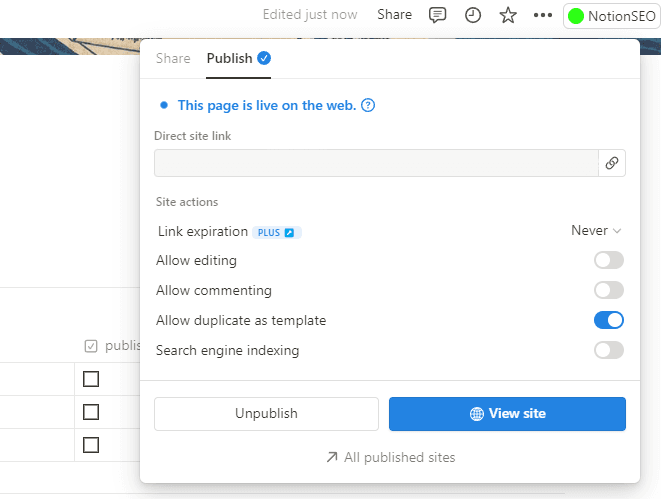Click the Plus upgrade badge

point(277,232)
